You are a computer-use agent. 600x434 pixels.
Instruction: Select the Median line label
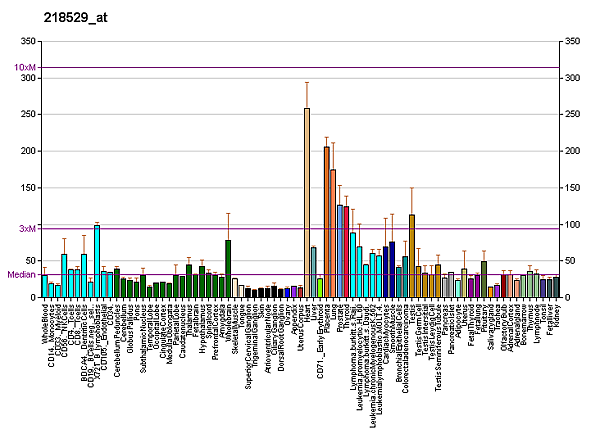(21, 274)
